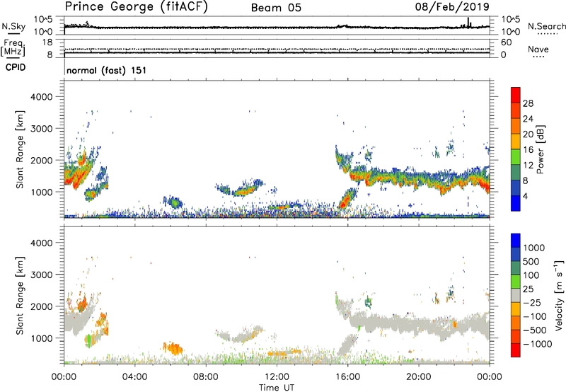Click '60' on the Nave axis
This screenshot has height=392, width=566.
pyautogui.click(x=506, y=42)
